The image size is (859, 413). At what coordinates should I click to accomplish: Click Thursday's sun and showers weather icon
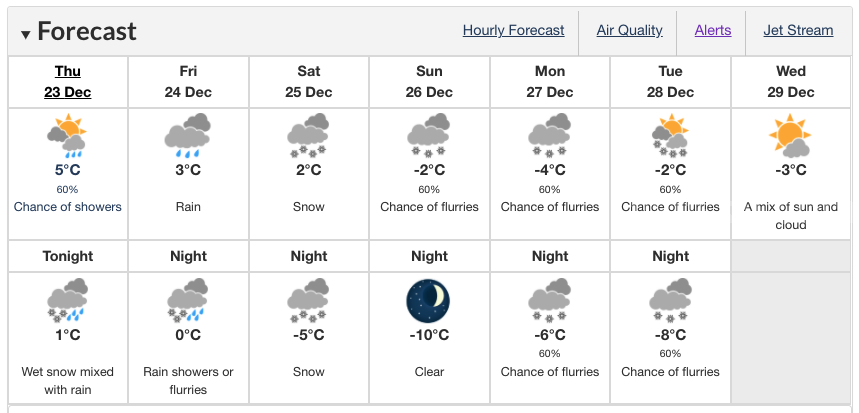tap(68, 137)
